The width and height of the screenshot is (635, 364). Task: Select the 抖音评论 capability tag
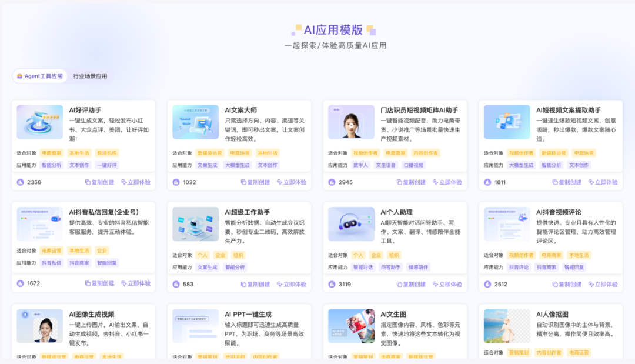coord(519,267)
